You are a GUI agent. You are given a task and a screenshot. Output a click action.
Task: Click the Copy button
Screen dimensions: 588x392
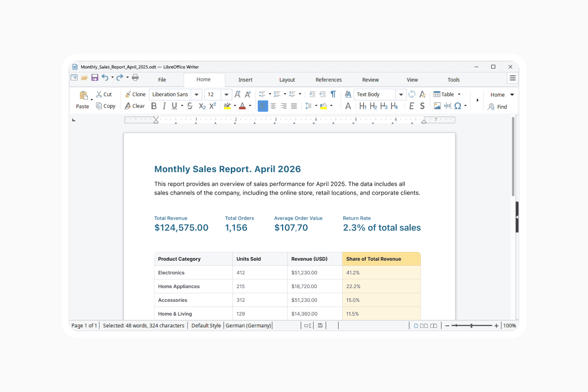(x=106, y=106)
